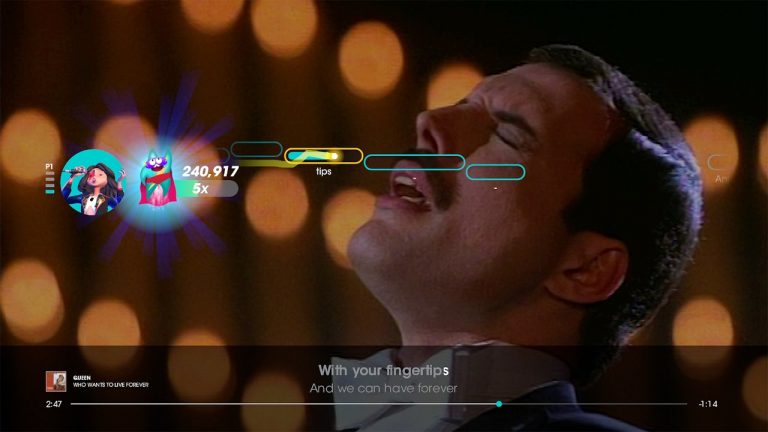The height and width of the screenshot is (432, 768).
Task: Click the song progress bar knob
Action: 499,404
